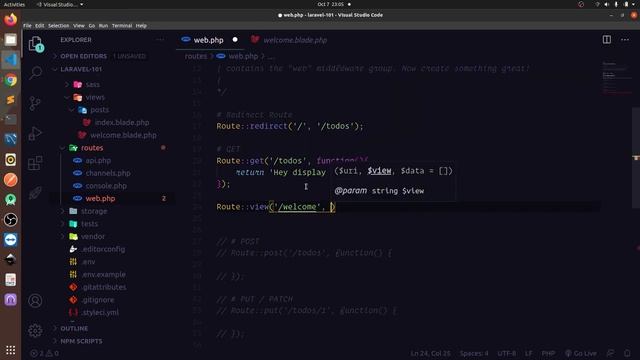Open the .env.example file
Screen dimensions: 640x360
click(103, 274)
